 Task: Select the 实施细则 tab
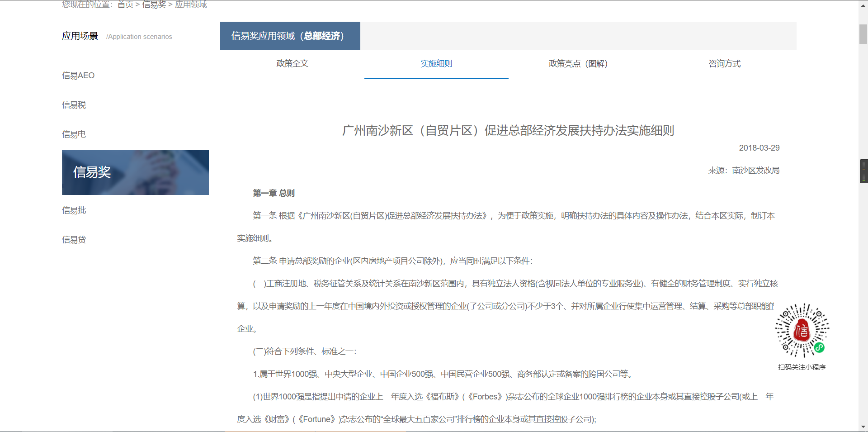(436, 63)
